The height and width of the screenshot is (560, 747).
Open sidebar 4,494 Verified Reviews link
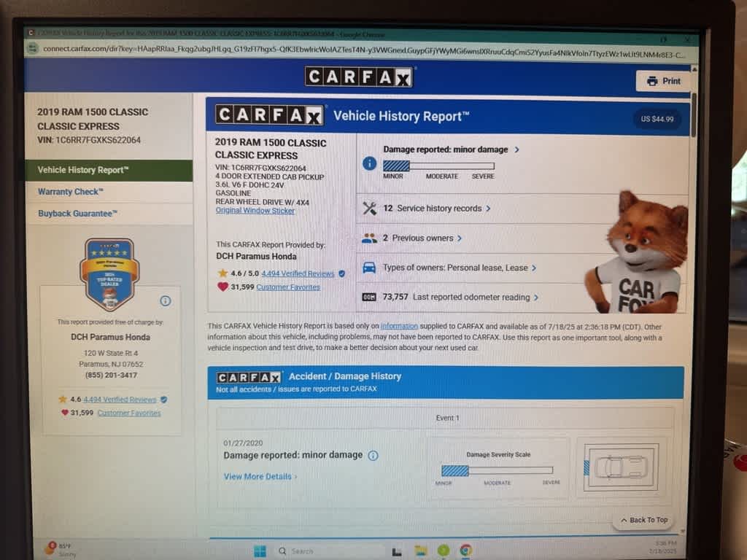(120, 400)
